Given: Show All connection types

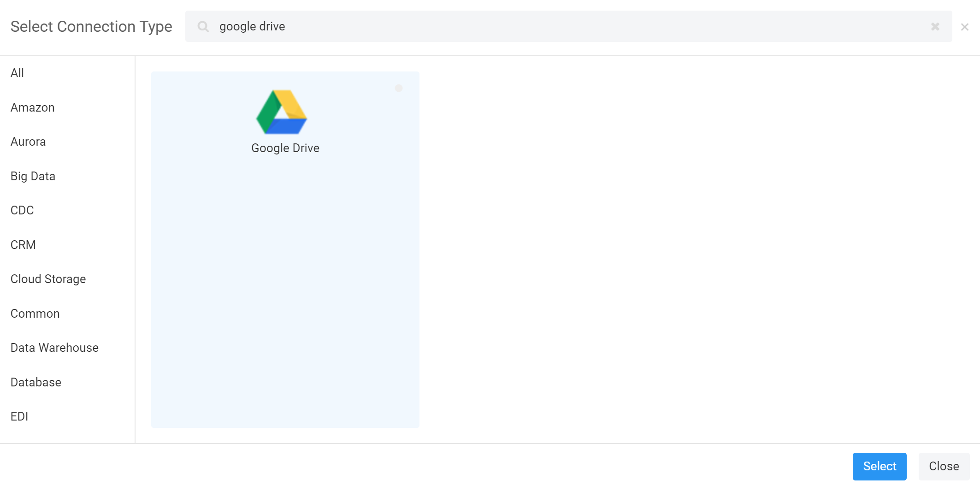Looking at the screenshot, I should 18,73.
